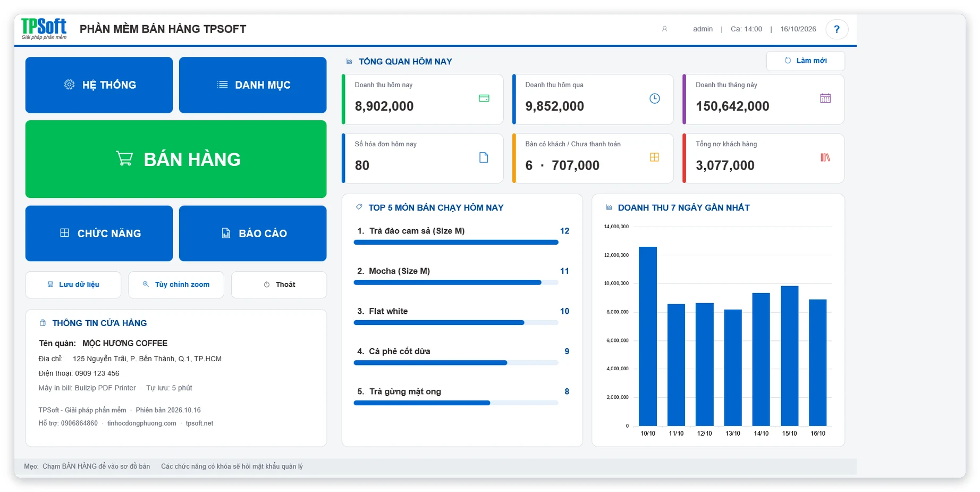Click the clock icon in Doanh thu hôm qua
This screenshot has width=980, height=492.
click(654, 98)
